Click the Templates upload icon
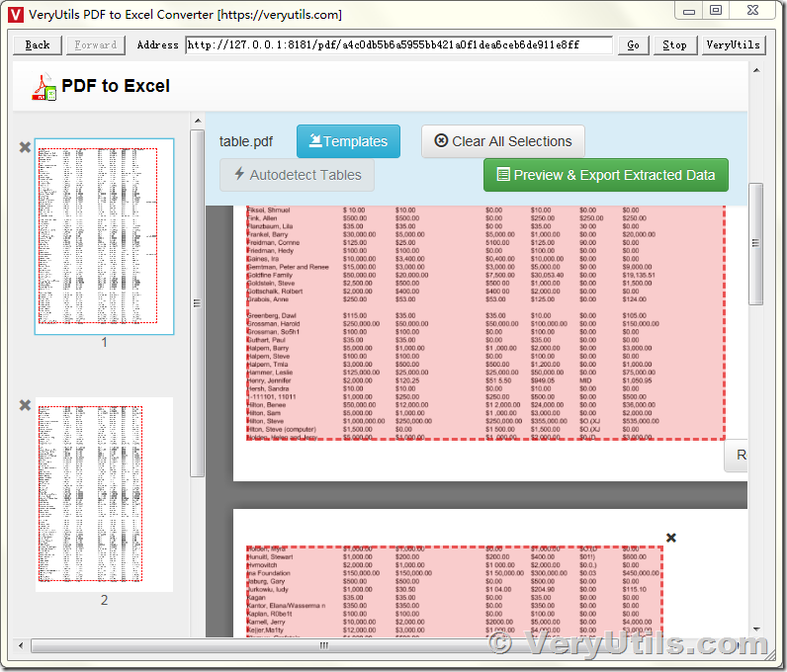The image size is (787, 672). [x=315, y=140]
